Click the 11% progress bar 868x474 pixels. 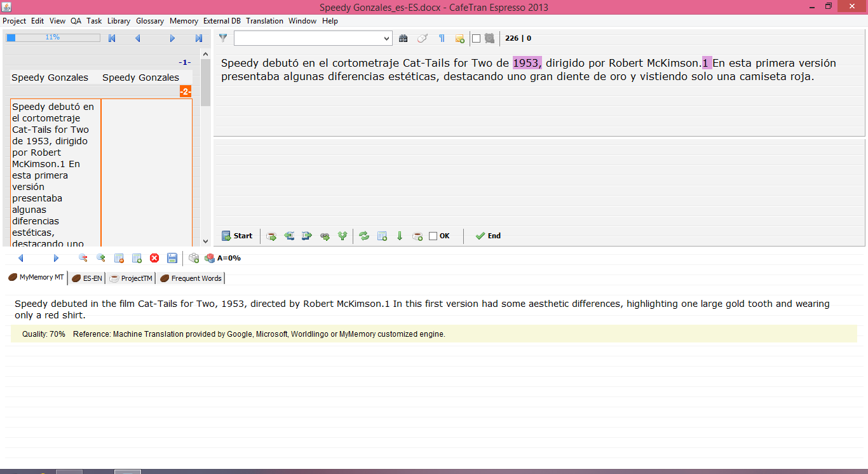(x=53, y=38)
